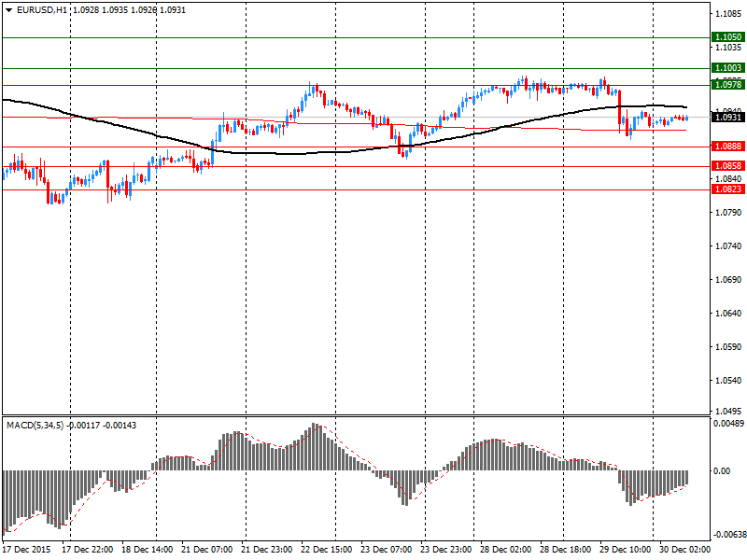Click the 18 Dec 14:00 time label

pyautogui.click(x=147, y=550)
